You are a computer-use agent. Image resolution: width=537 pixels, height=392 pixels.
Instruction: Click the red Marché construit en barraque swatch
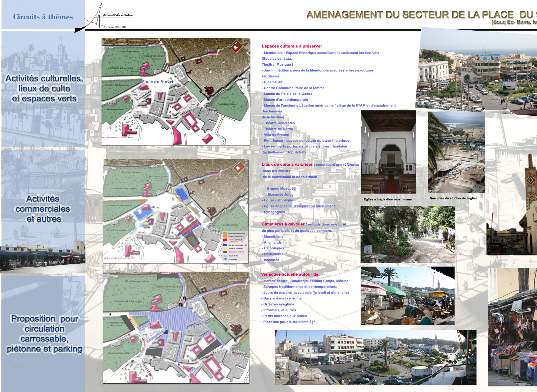pyautogui.click(x=225, y=240)
